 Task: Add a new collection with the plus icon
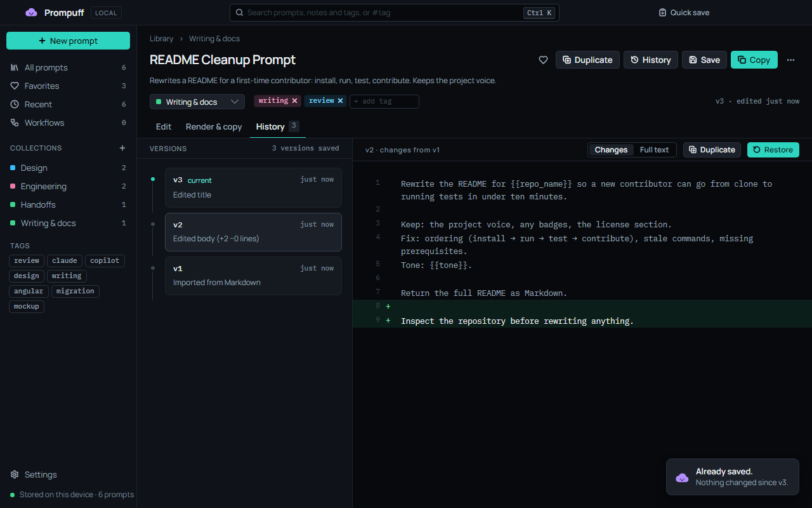coord(122,148)
